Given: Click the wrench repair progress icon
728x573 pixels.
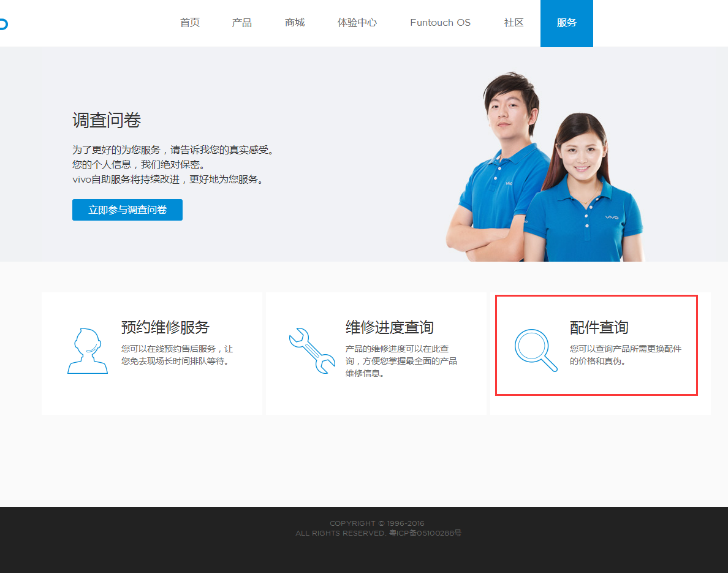Looking at the screenshot, I should tap(312, 351).
